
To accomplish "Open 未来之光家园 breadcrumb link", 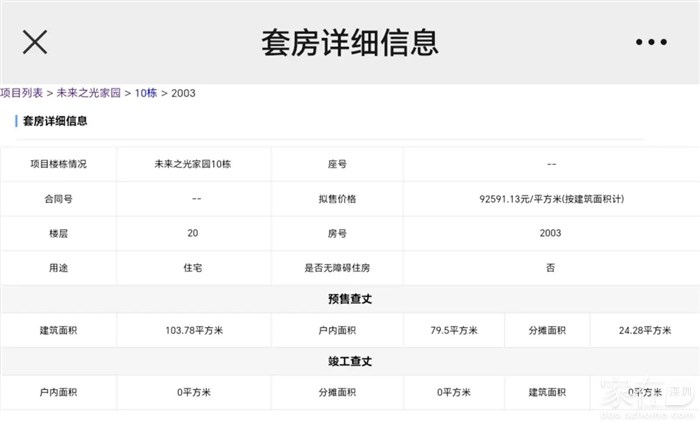I will (x=88, y=93).
